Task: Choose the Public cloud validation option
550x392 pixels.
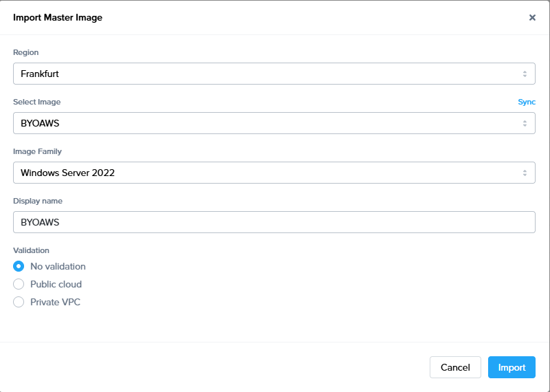Action: click(x=19, y=284)
